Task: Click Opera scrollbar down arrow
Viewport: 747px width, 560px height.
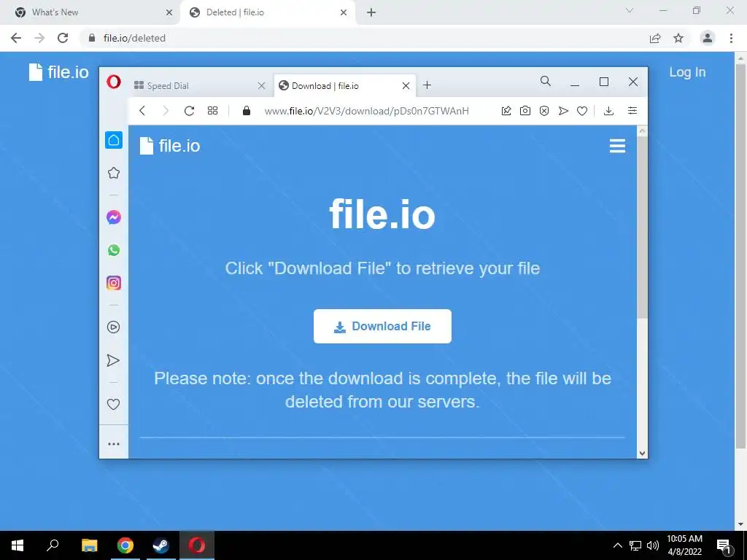Action: [642, 454]
